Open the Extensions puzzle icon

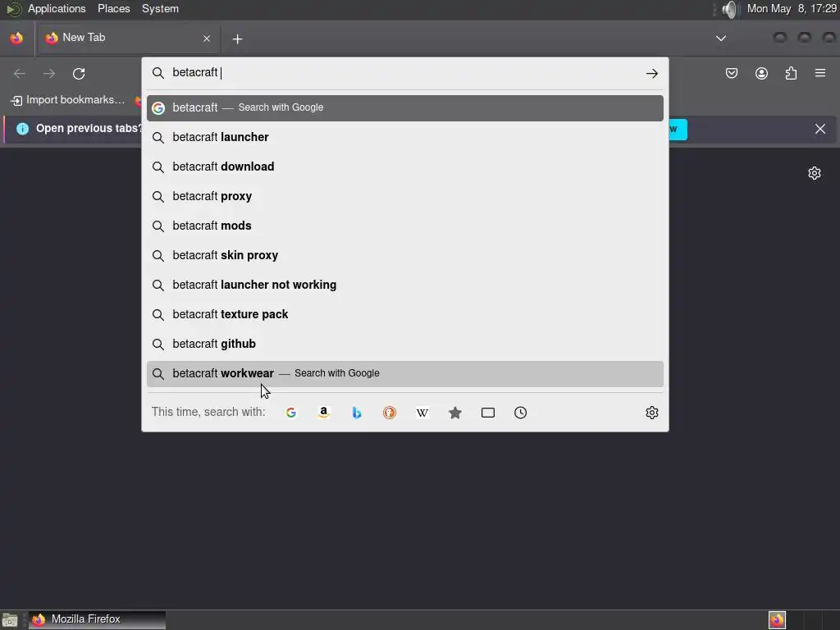click(x=791, y=73)
